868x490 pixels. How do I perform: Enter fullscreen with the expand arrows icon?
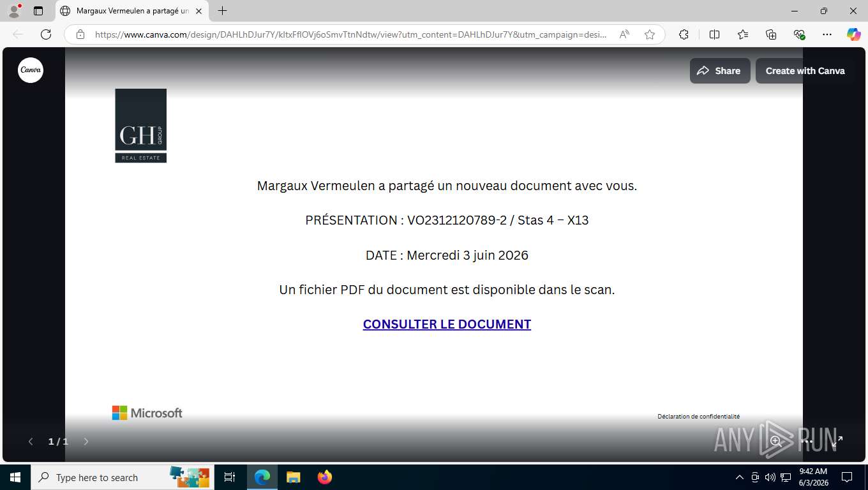point(837,441)
